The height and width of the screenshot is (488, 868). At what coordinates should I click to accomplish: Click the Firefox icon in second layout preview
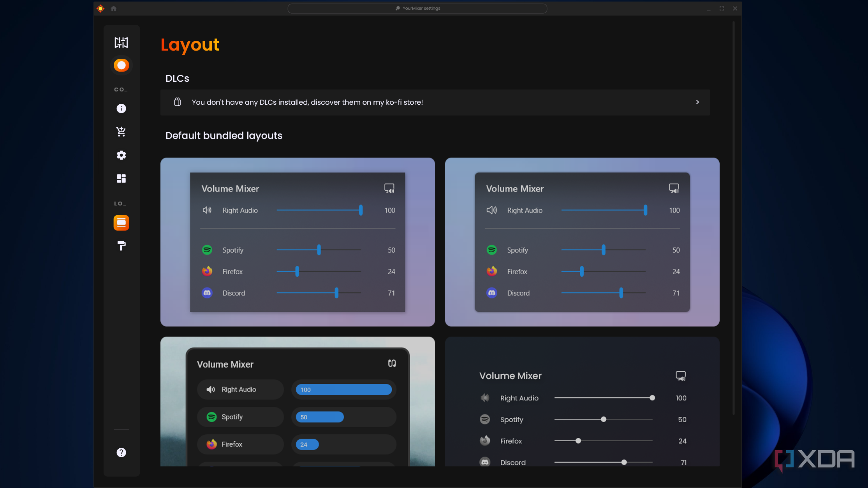tap(492, 271)
